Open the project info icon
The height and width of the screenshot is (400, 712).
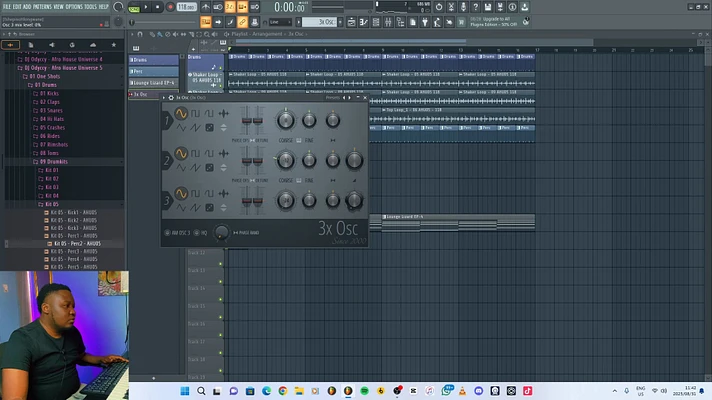tap(512, 7)
